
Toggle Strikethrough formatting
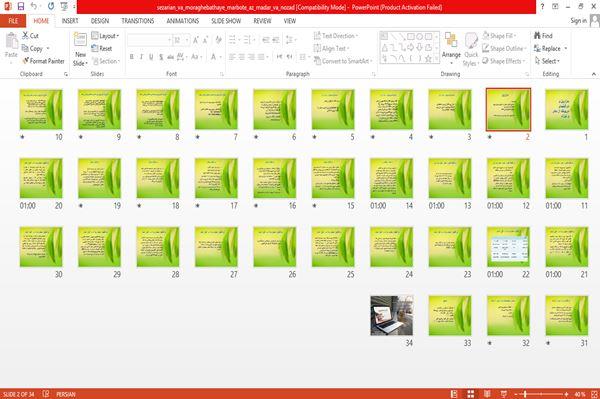point(170,57)
